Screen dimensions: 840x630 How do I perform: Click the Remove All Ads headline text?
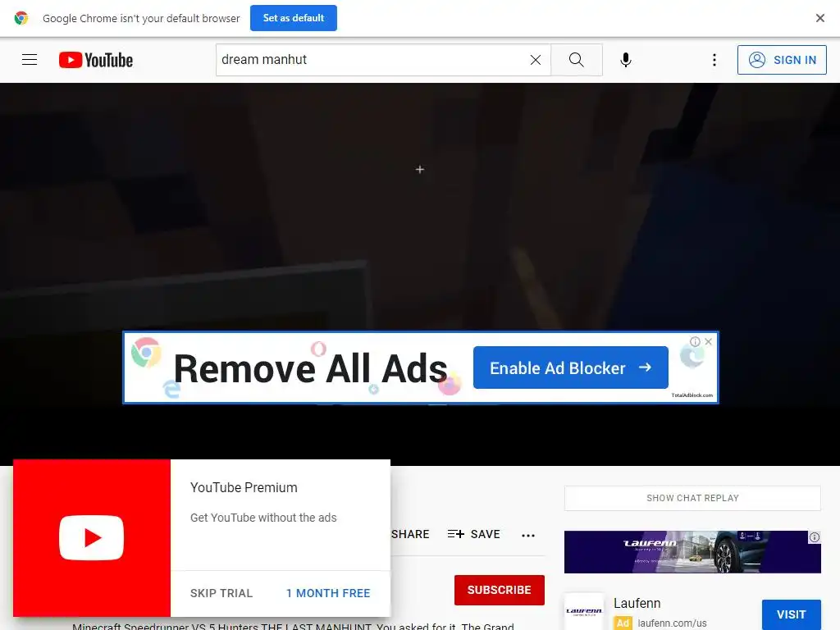pyautogui.click(x=311, y=368)
